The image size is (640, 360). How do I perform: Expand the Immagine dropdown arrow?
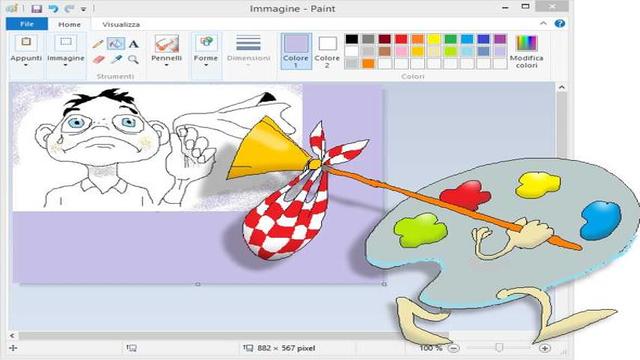pos(65,65)
